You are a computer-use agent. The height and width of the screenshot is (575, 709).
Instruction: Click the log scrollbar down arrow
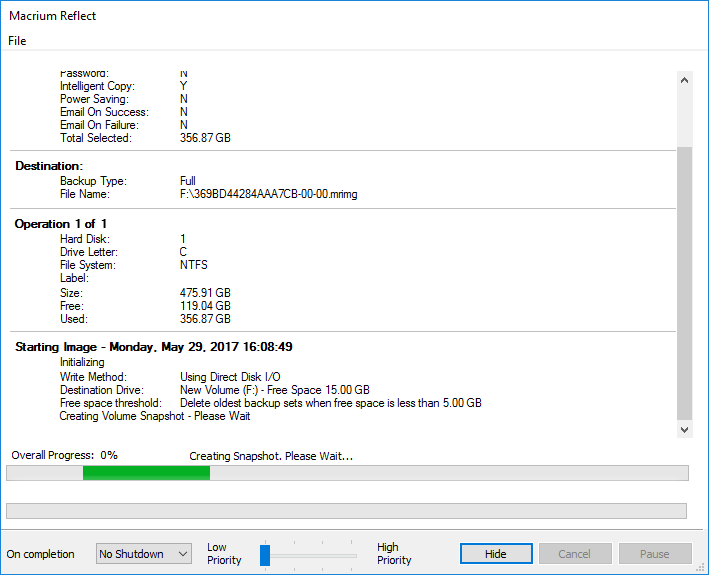(x=685, y=429)
